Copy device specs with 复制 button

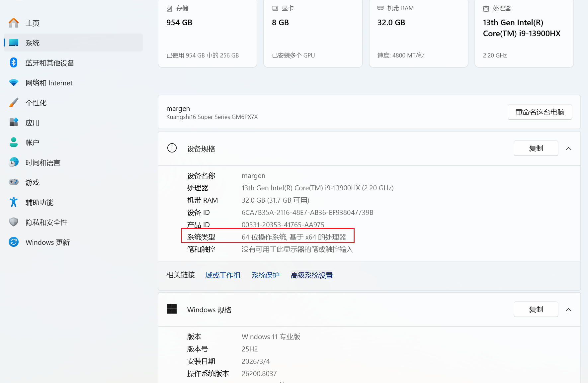pyautogui.click(x=536, y=148)
